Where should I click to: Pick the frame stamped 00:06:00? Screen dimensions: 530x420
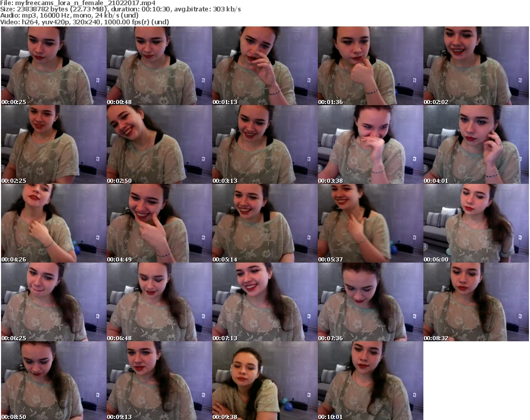(476, 223)
